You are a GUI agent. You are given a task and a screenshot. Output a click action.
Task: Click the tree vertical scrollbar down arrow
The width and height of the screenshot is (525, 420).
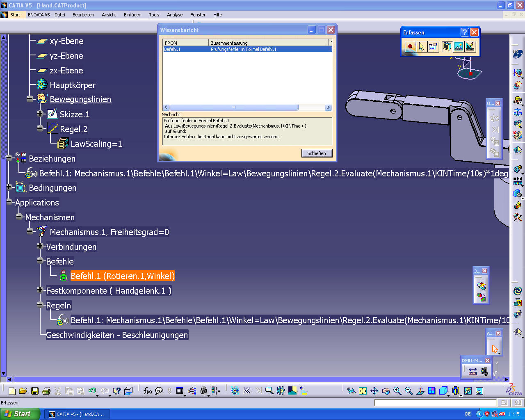tap(4, 374)
